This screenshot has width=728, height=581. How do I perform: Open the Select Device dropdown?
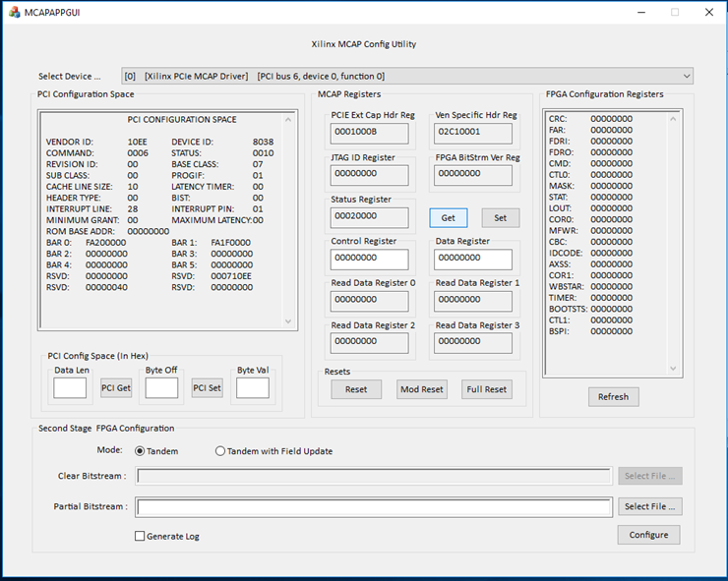point(686,76)
